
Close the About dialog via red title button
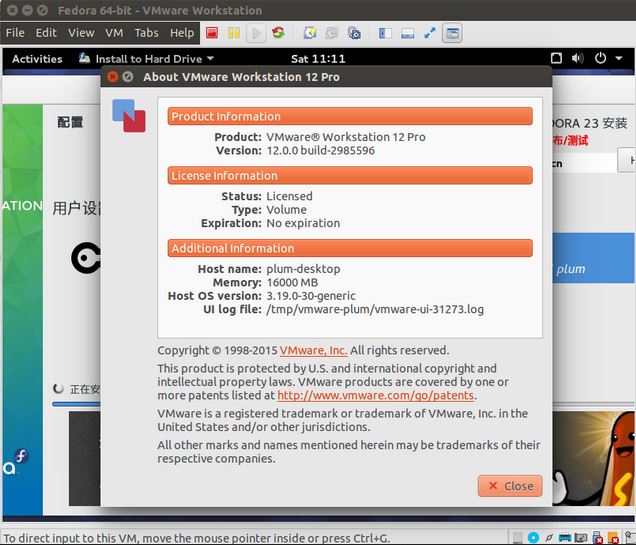tap(113, 77)
